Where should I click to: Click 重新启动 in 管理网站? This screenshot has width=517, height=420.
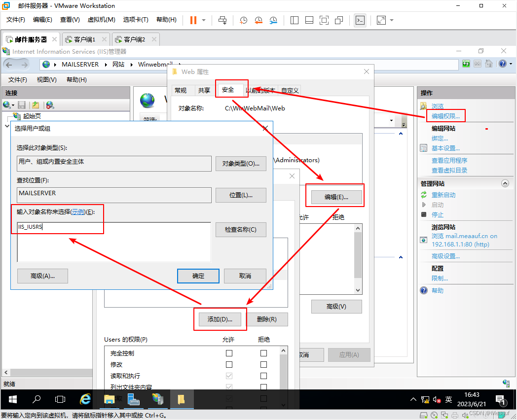(443, 195)
